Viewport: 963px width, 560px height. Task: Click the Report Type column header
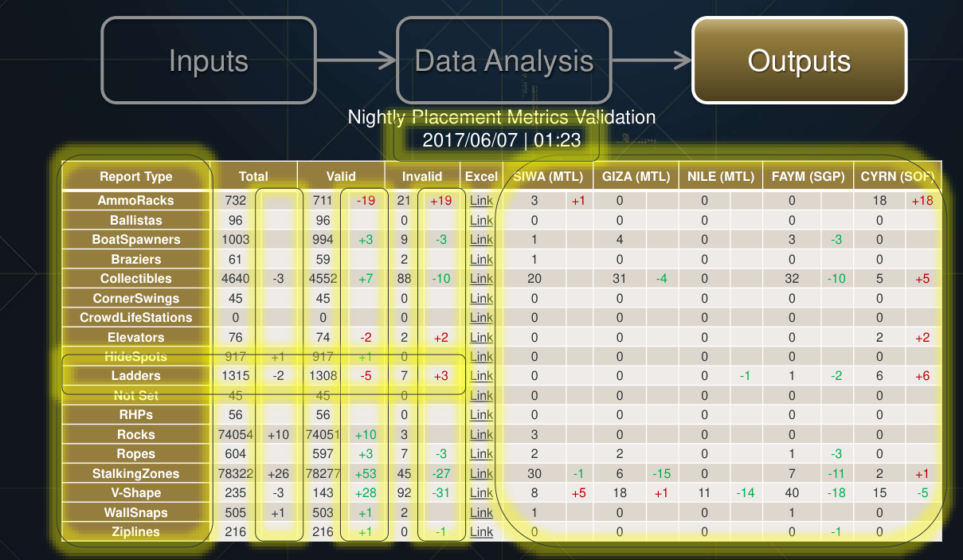click(136, 177)
